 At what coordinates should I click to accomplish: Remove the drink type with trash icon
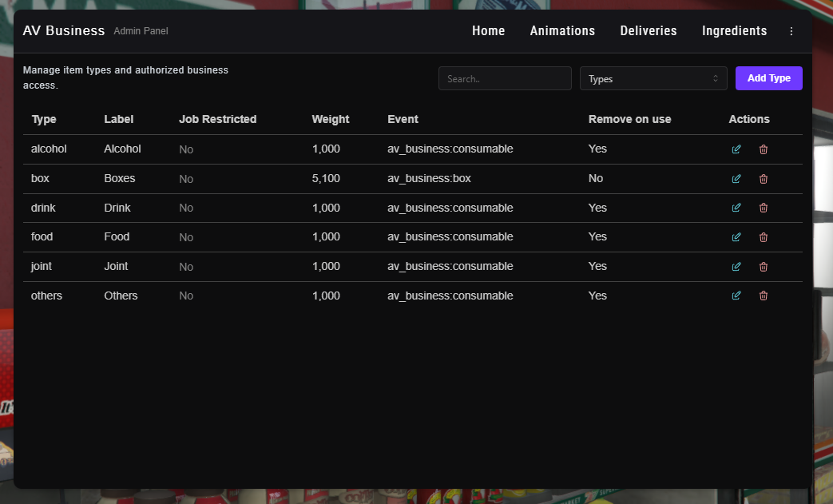(764, 208)
